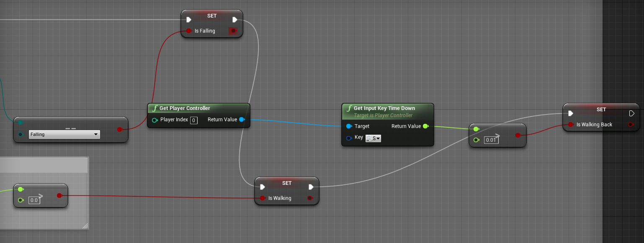Click the red output pin of the Falling equality node
Viewport: 644px width, 243px height.
pos(119,129)
